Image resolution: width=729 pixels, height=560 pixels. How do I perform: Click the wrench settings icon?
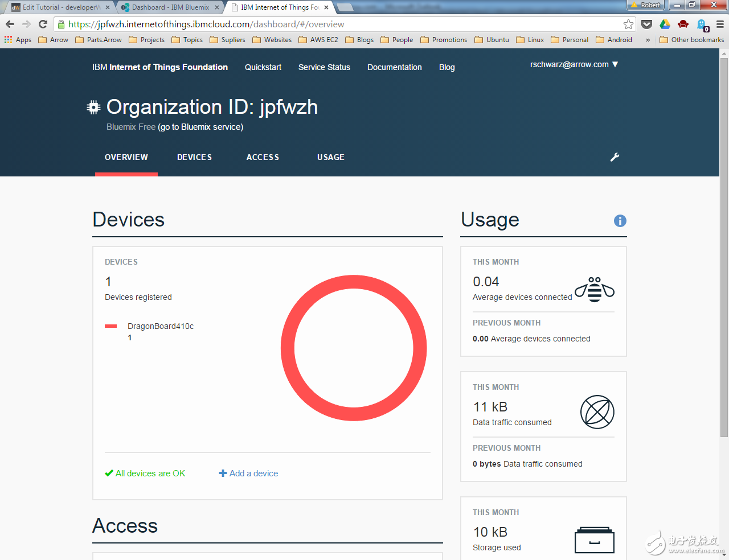click(x=615, y=157)
